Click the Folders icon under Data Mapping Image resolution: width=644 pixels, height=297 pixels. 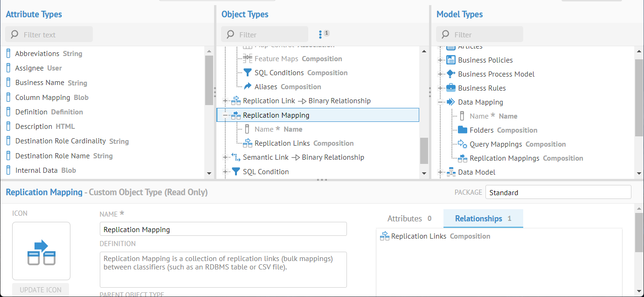463,130
